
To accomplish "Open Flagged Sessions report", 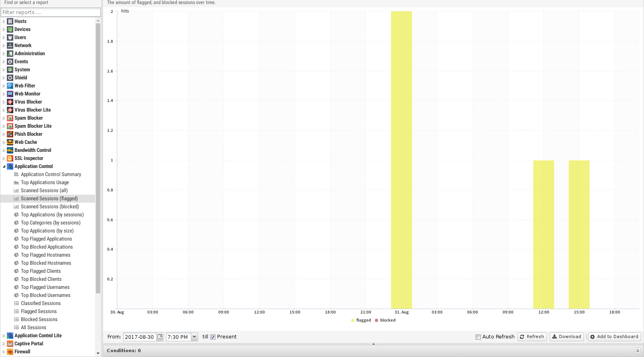I will pos(39,311).
